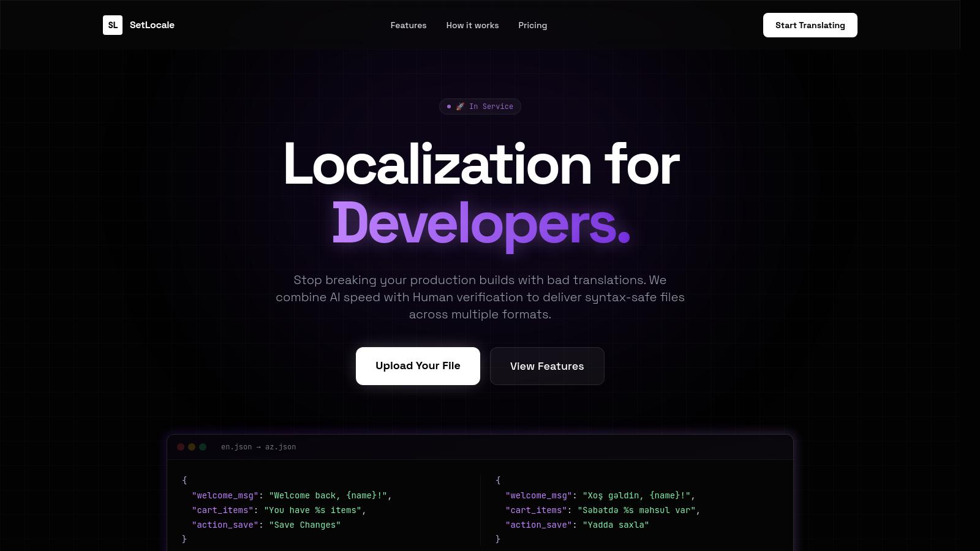
Task: Click the rocket icon in the badge
Action: point(461,106)
